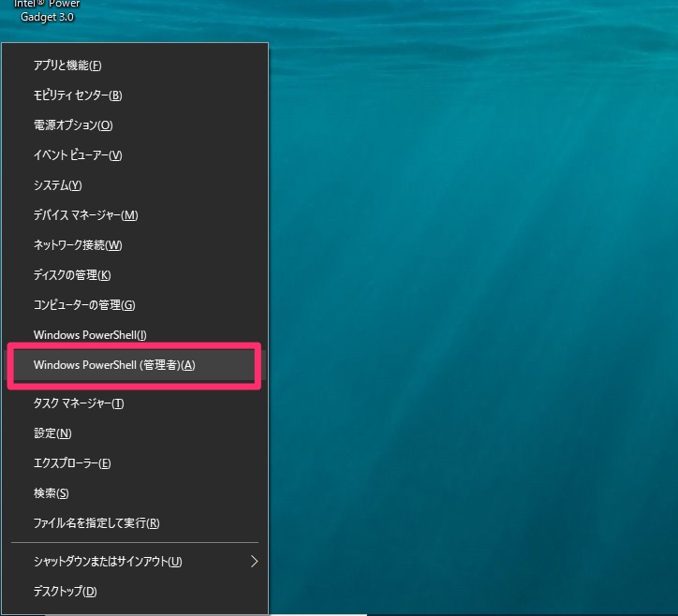Viewport: 678px width, 616px height.
Task: Open 設定(N) from menu
Action: [x=135, y=433]
